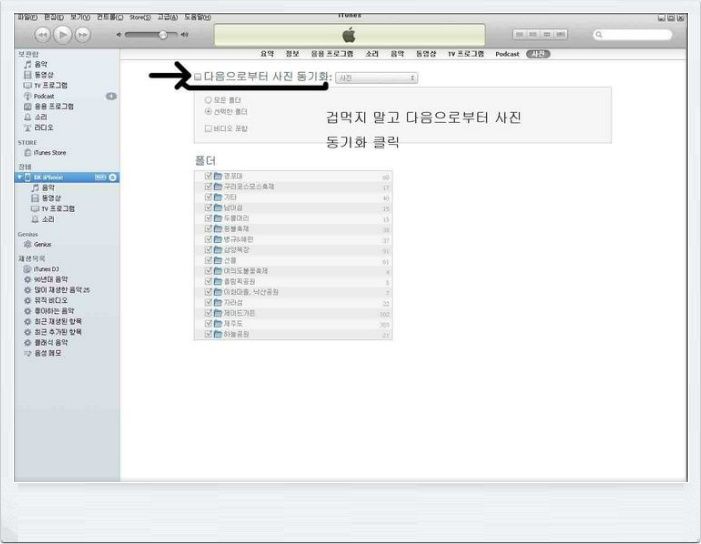Open the 사진 source dropdown
The width and height of the screenshot is (701, 544).
click(376, 78)
